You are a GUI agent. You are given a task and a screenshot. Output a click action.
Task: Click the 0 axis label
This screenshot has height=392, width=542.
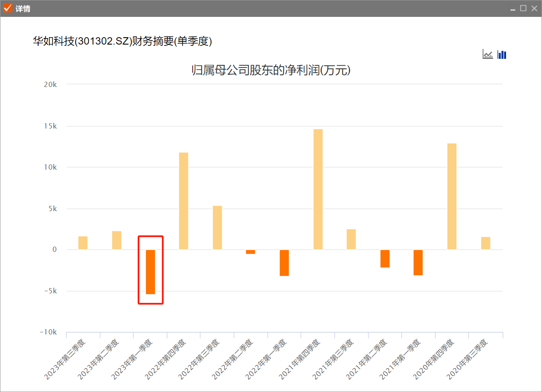55,250
